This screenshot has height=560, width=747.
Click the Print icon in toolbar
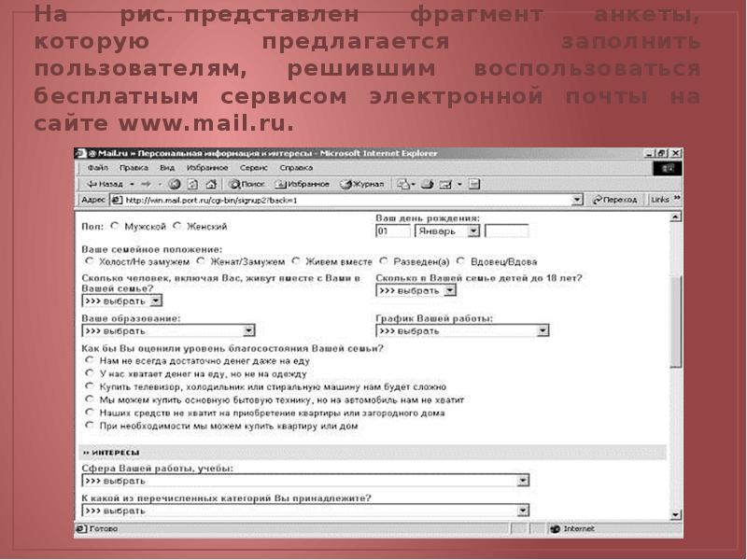point(428,184)
